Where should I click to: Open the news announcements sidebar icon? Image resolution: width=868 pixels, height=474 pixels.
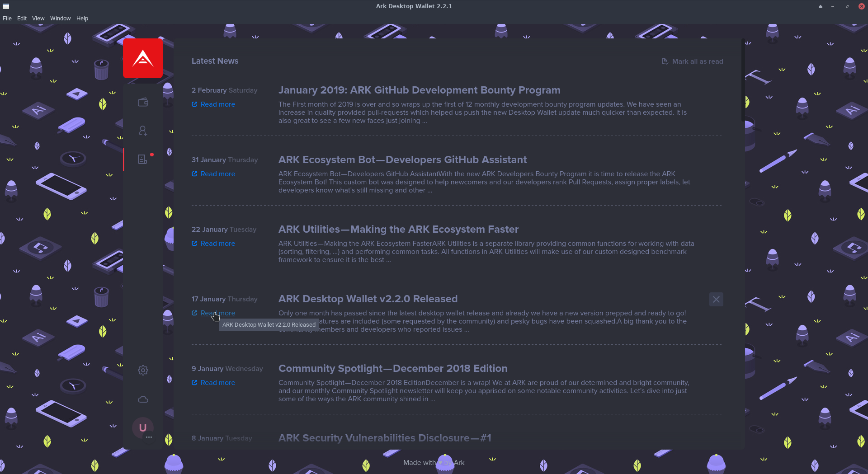tap(142, 159)
